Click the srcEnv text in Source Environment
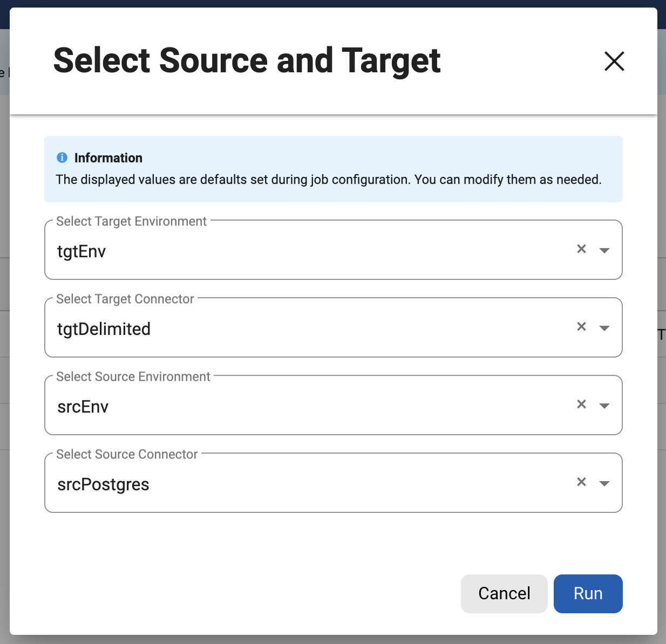This screenshot has height=644, width=666. 83,407
